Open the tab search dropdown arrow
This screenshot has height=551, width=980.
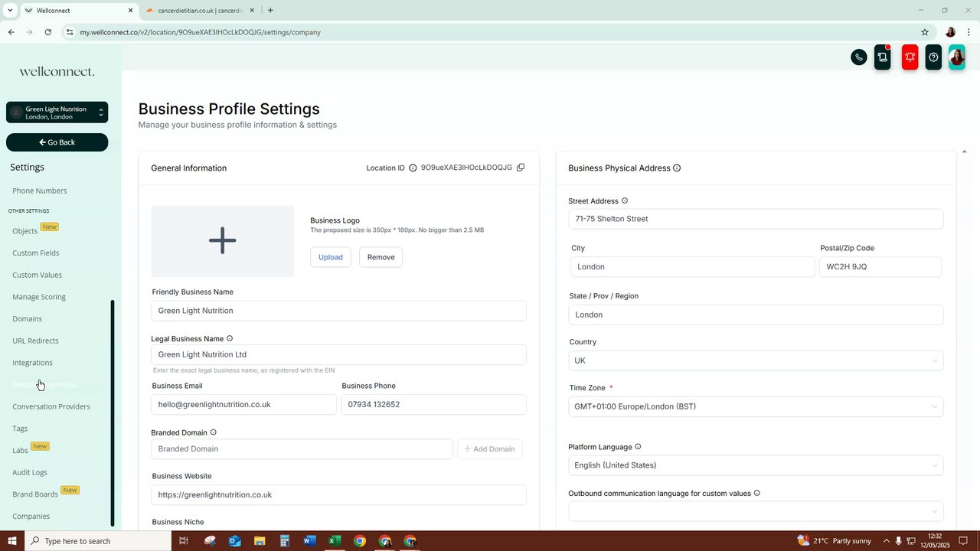pyautogui.click(x=9, y=11)
